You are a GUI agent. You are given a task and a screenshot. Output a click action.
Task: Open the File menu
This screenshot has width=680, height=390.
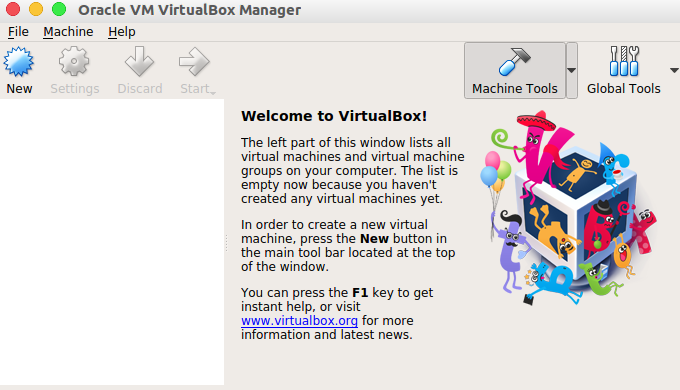(x=18, y=32)
